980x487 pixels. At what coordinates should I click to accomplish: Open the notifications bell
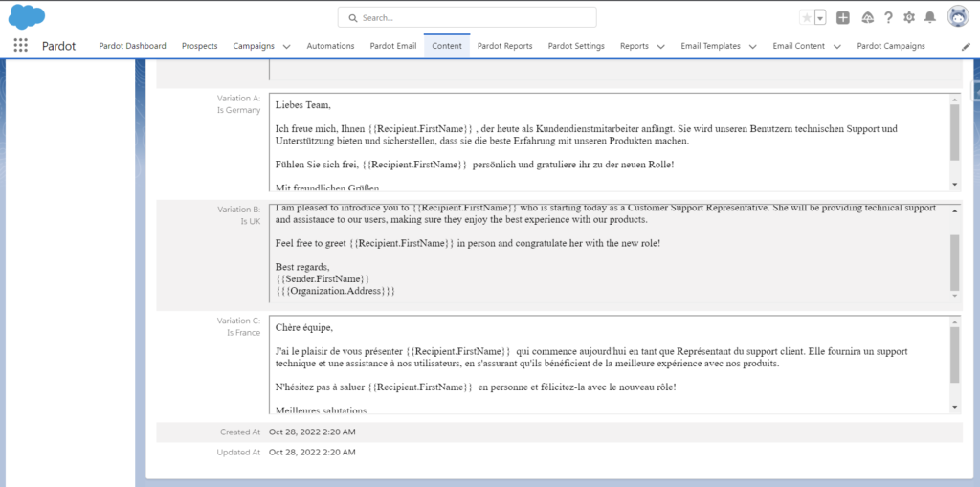(x=930, y=18)
